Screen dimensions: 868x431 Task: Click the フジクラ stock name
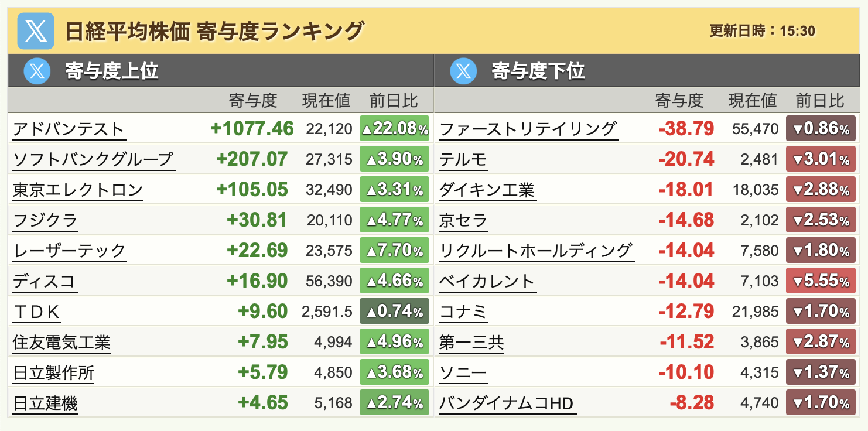pos(45,220)
